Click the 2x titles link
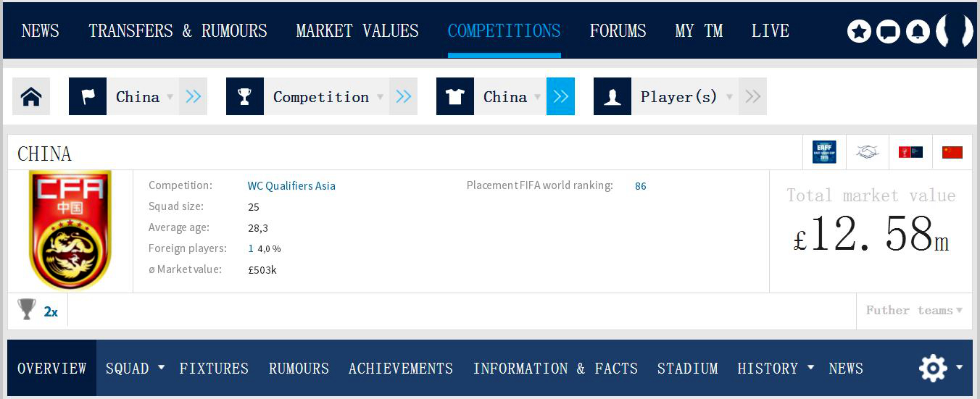Viewport: 980px width, 399px height. [51, 312]
